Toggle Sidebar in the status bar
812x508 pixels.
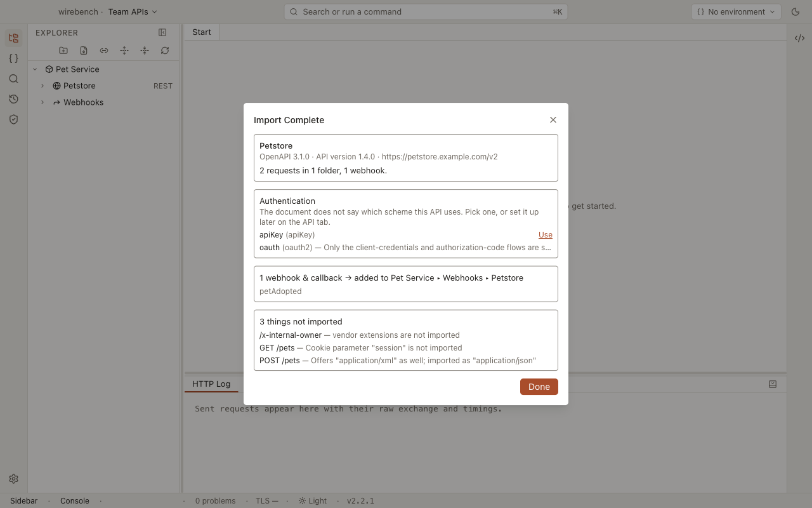coord(24,501)
